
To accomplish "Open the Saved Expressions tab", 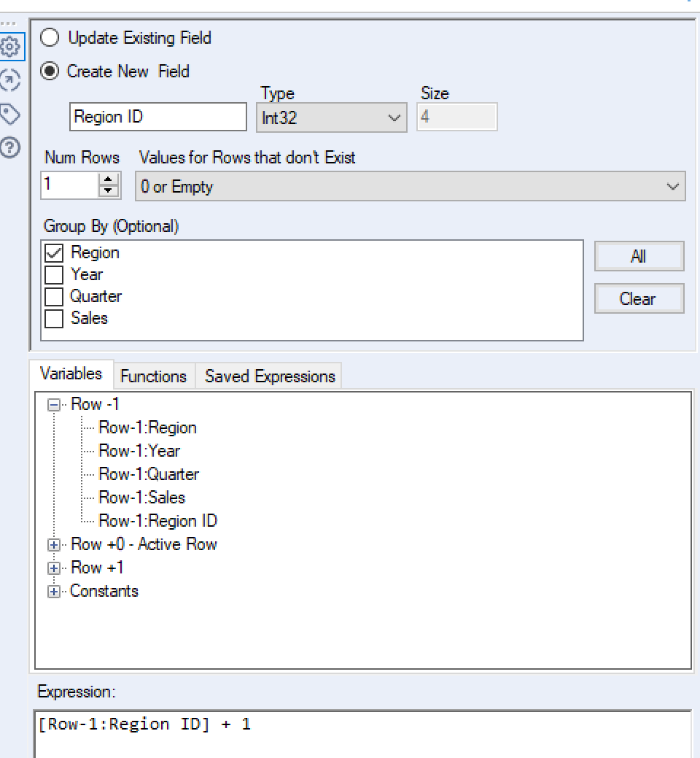I will (270, 376).
